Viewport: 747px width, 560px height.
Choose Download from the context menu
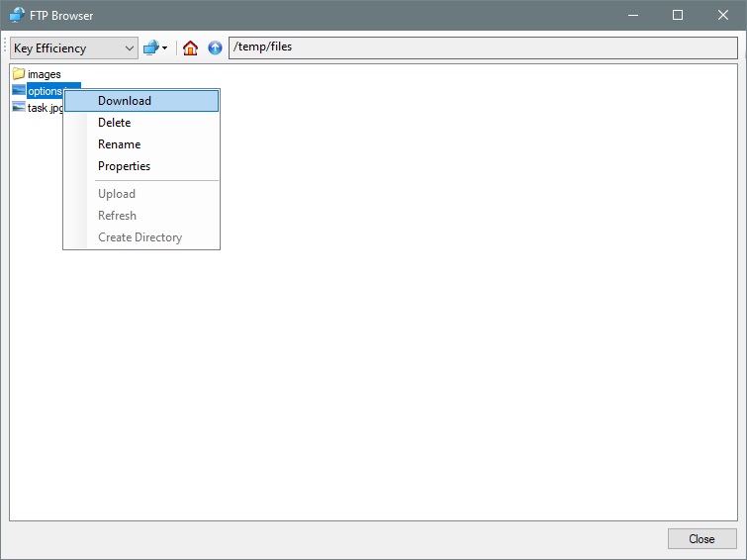pyautogui.click(x=141, y=101)
